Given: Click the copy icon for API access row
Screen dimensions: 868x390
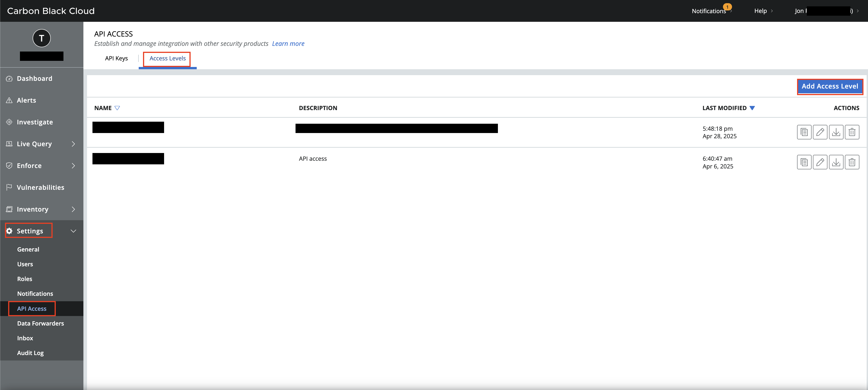Looking at the screenshot, I should 804,162.
